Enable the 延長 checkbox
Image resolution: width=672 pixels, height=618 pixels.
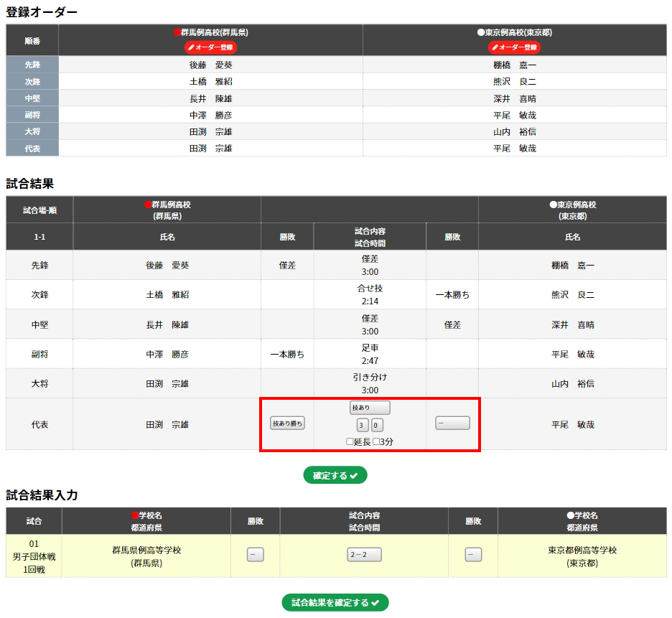pyautogui.click(x=350, y=441)
